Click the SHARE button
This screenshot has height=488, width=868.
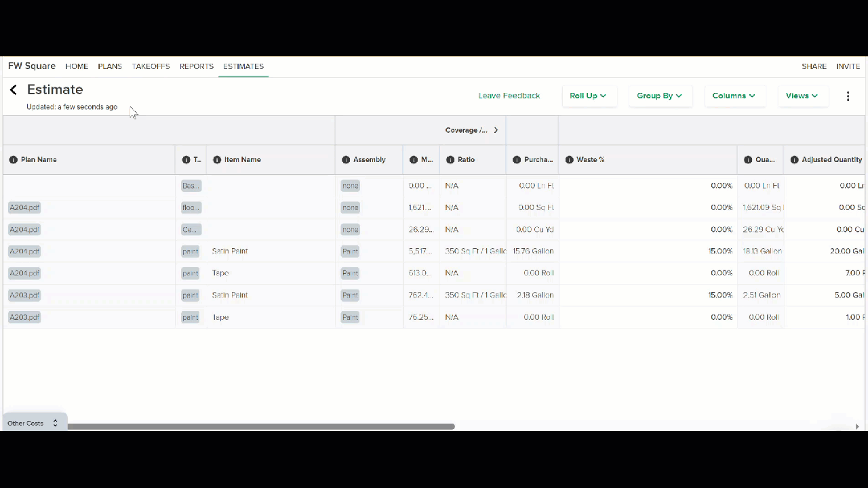[x=814, y=66]
